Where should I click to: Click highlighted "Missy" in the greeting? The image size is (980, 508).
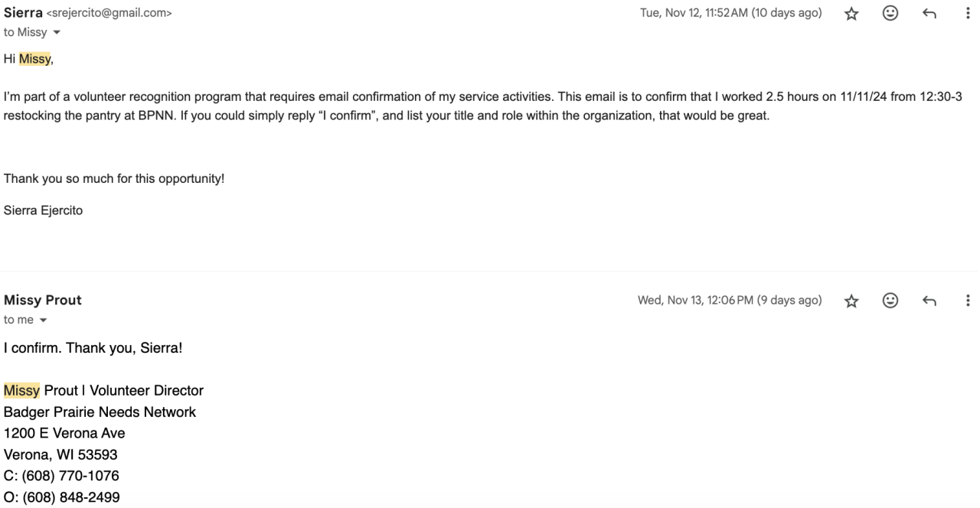[34, 59]
